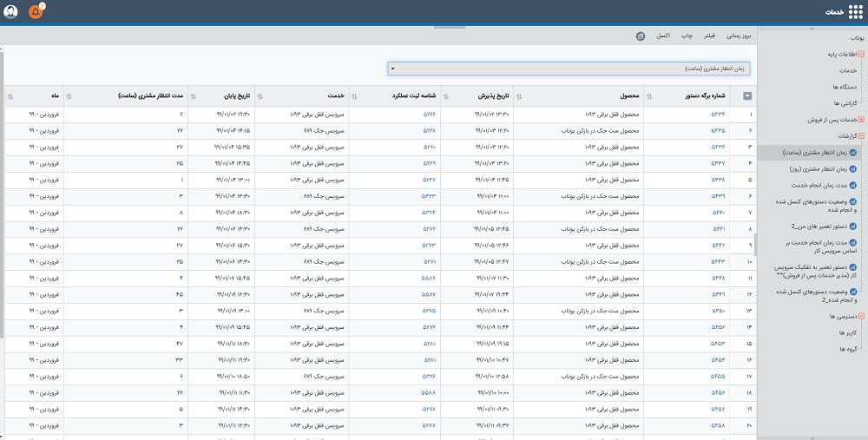Image resolution: width=868 pixels, height=440 pixels.
Task: Open کاربر ها in sidebar
Action: (848, 333)
